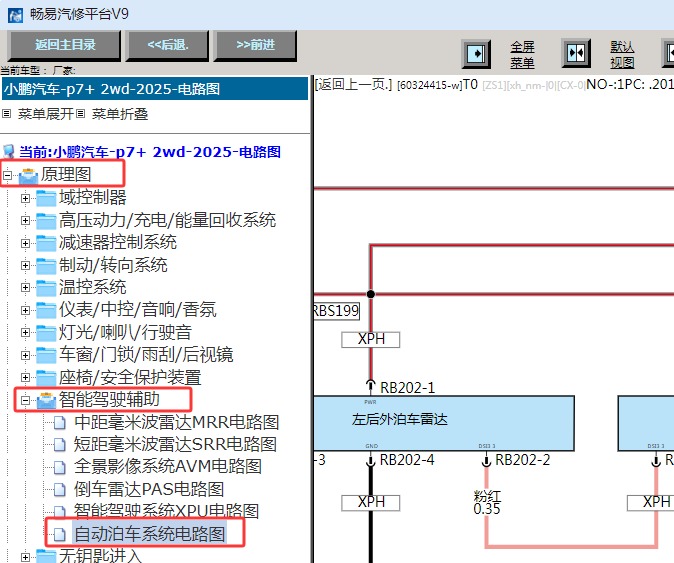Screen dimensions: 674x563
Task: Click the 当前:小鹏汽车-p7+ 2wd-2025-电路图 link
Action: tap(150, 152)
